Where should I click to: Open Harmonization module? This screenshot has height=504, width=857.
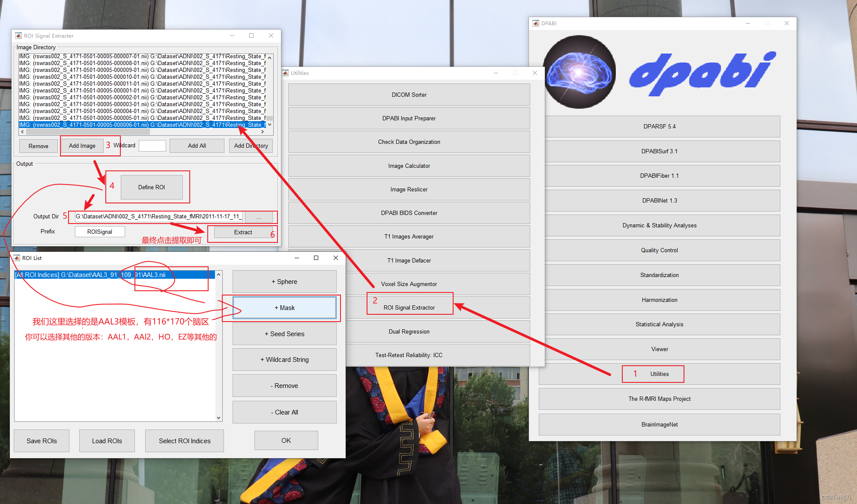[659, 300]
